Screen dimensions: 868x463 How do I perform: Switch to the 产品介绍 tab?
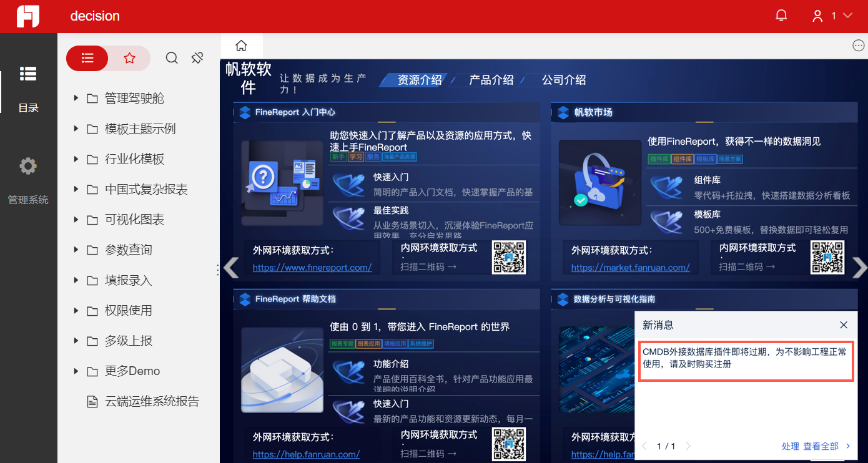point(491,80)
